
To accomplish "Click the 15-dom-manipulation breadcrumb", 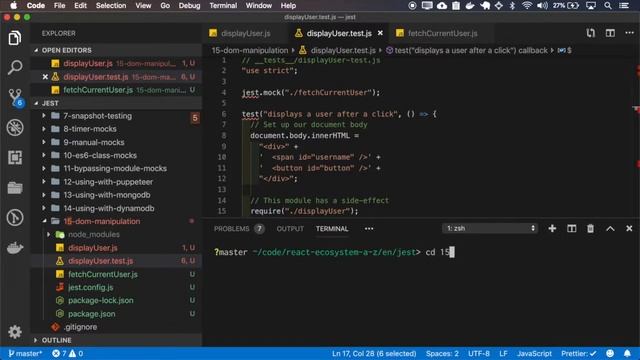I will click(250, 50).
